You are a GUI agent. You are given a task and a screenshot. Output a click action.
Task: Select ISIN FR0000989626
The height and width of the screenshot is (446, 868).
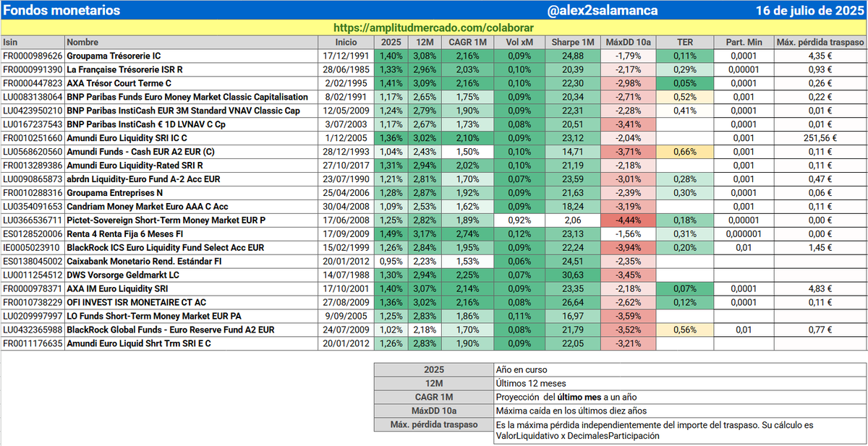coord(33,56)
